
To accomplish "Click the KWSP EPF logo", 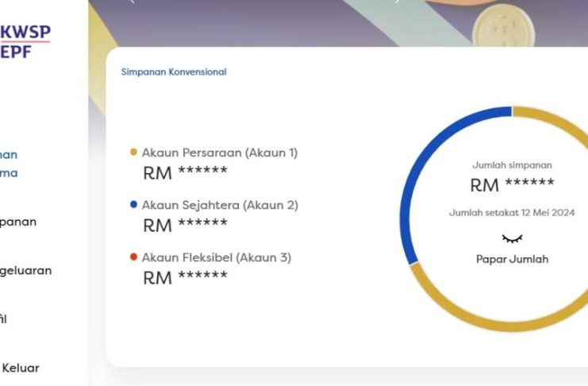I will [25, 41].
